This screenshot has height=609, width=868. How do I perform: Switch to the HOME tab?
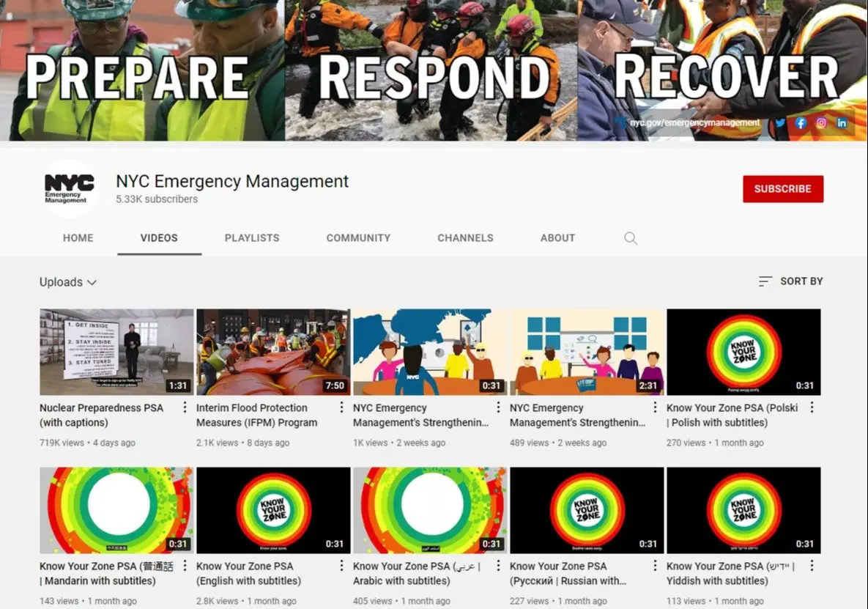click(x=78, y=238)
